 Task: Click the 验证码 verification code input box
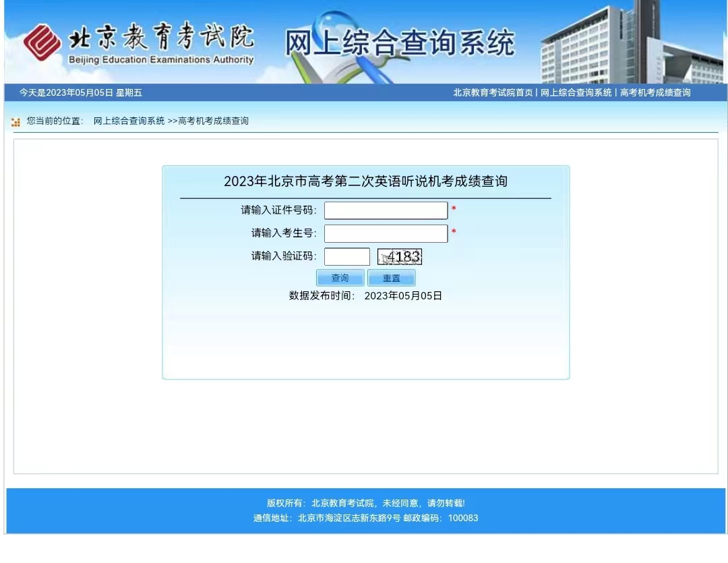[x=347, y=256]
